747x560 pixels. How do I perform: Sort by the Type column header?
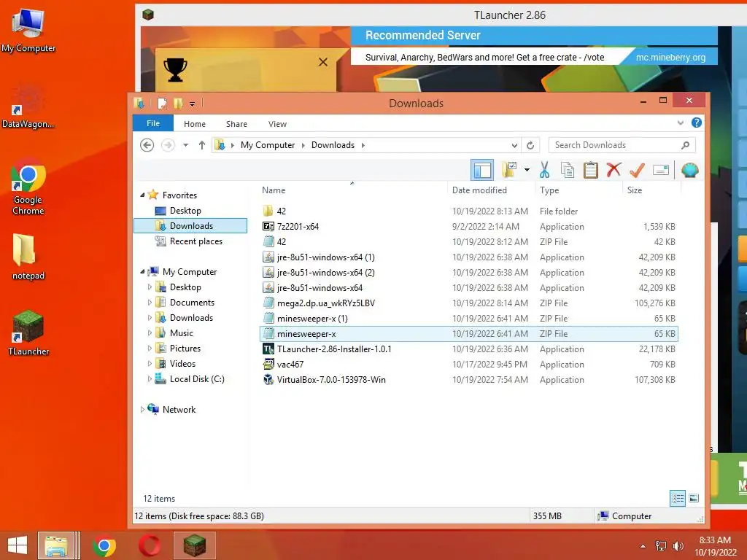(549, 190)
